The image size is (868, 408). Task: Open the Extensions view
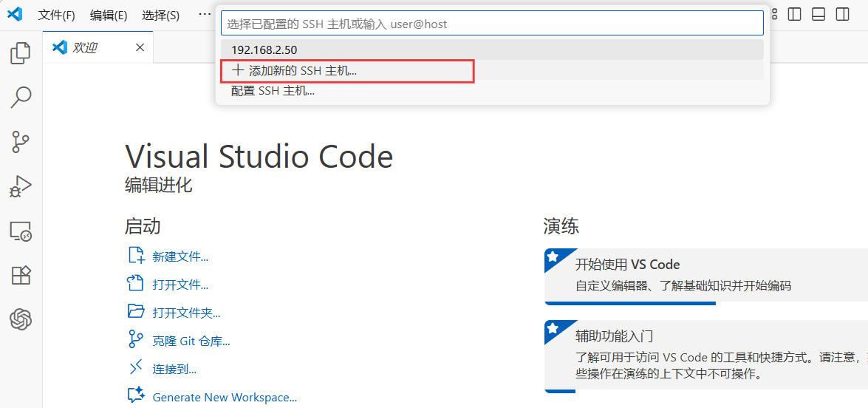[21, 274]
